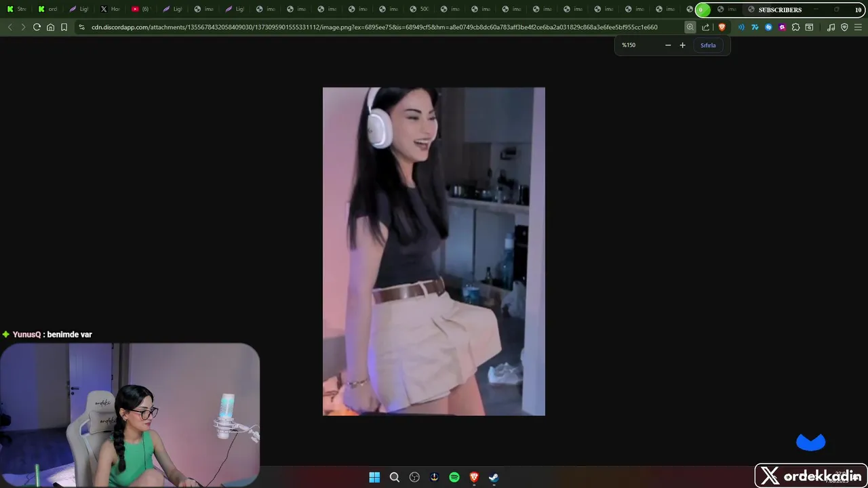Open Spotify from the taskbar
The image size is (868, 488).
tap(454, 477)
